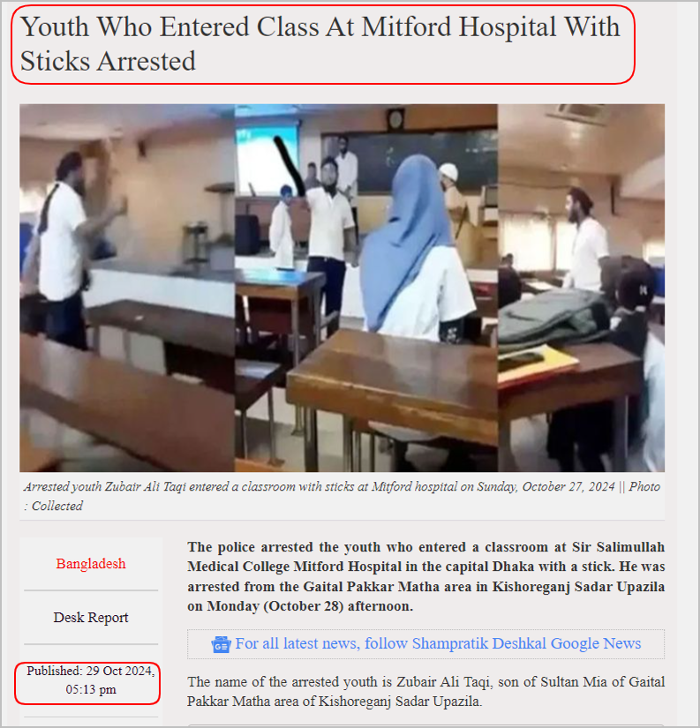700x728 pixels.
Task: Click the bold lead paragraph about the arrest
Action: point(426,576)
